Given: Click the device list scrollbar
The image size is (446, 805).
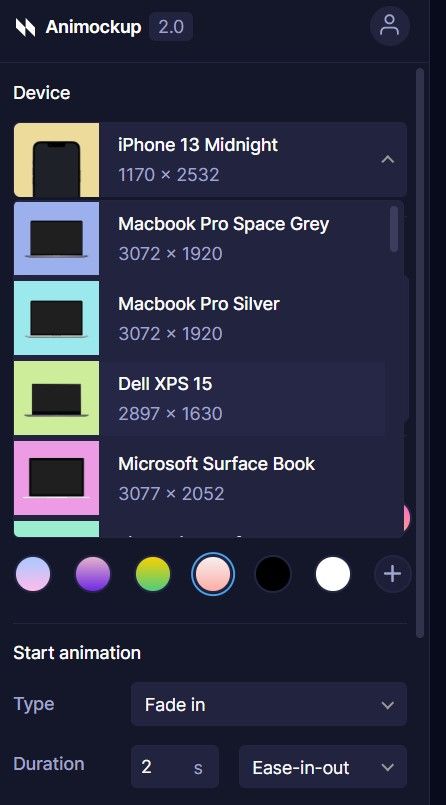Looking at the screenshot, I should coord(394,229).
